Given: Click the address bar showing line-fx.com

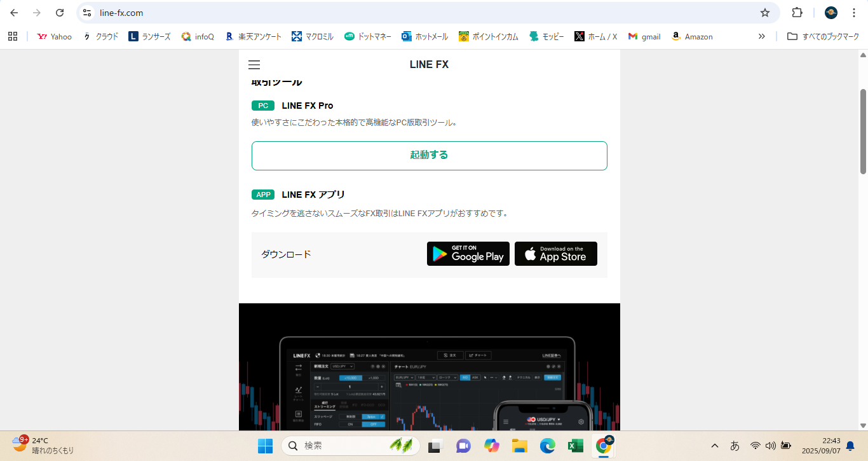Looking at the screenshot, I should click(x=419, y=13).
